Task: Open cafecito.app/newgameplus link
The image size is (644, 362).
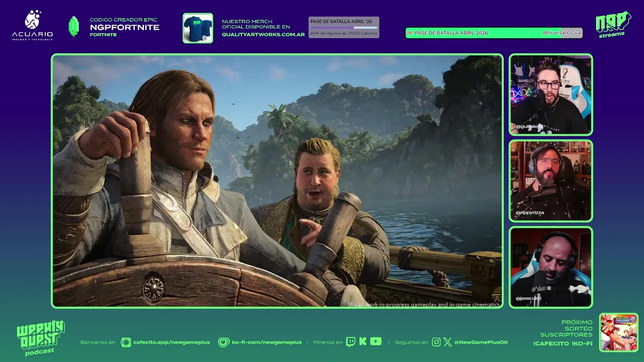Action: click(x=172, y=342)
